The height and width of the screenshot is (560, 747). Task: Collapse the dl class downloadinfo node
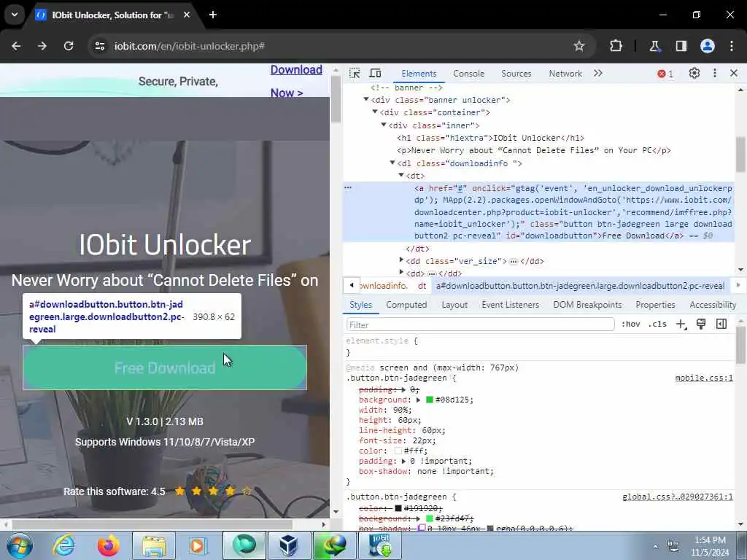pyautogui.click(x=392, y=163)
